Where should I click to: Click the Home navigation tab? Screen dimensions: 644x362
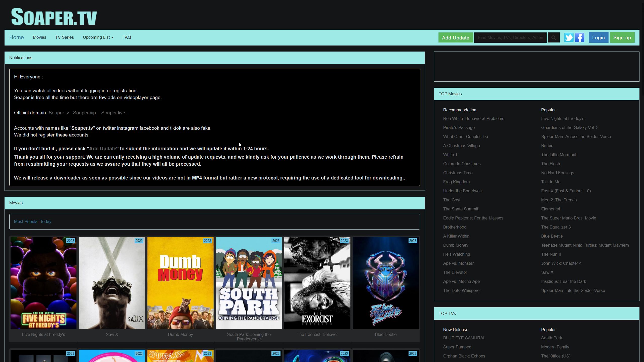click(x=16, y=37)
